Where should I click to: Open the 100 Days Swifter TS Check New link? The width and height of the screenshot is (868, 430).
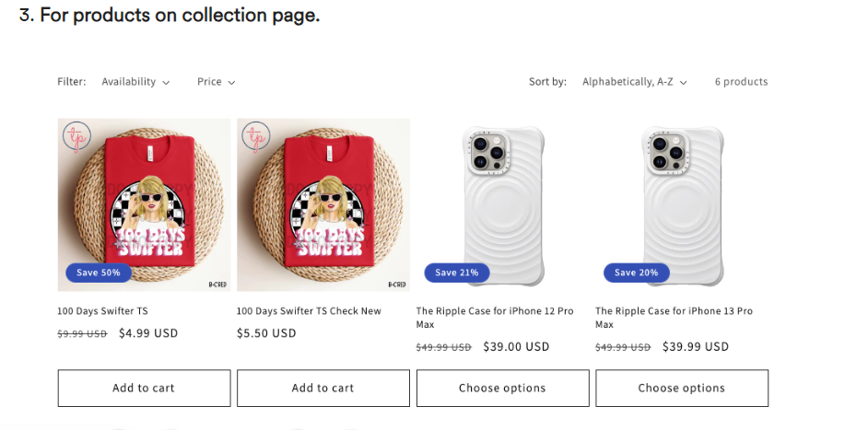309,311
